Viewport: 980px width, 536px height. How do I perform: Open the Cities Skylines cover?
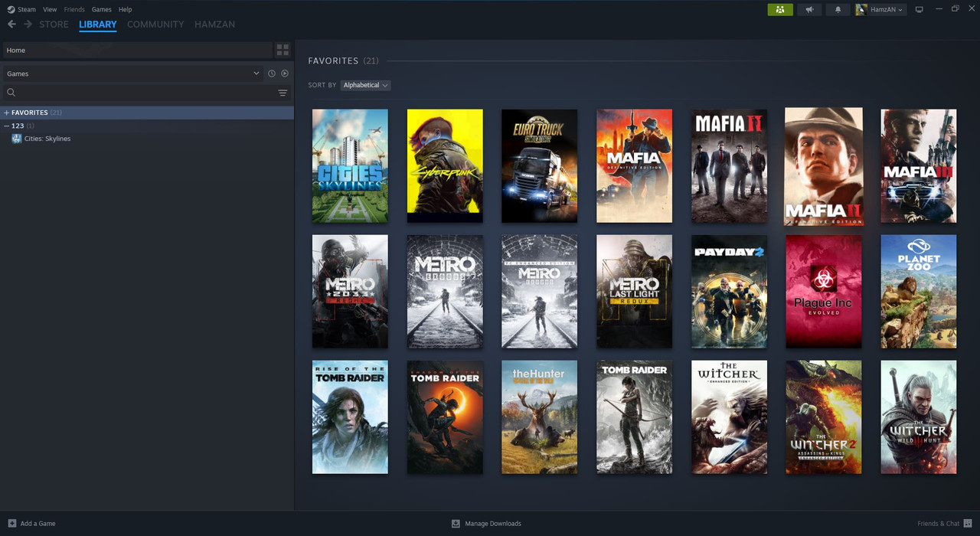click(350, 166)
